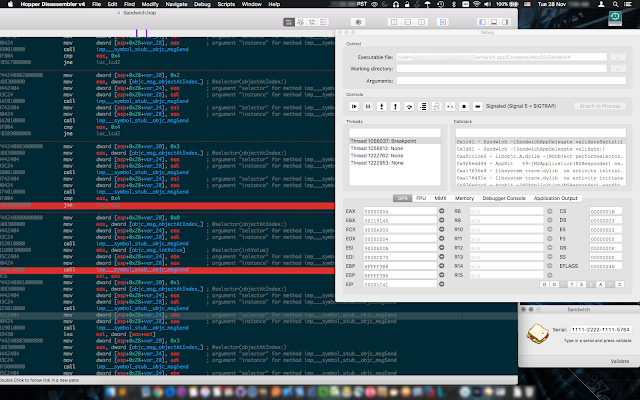The width and height of the screenshot is (640, 400).
Task: Click the middle split pane layout icon
Action: point(408,22)
